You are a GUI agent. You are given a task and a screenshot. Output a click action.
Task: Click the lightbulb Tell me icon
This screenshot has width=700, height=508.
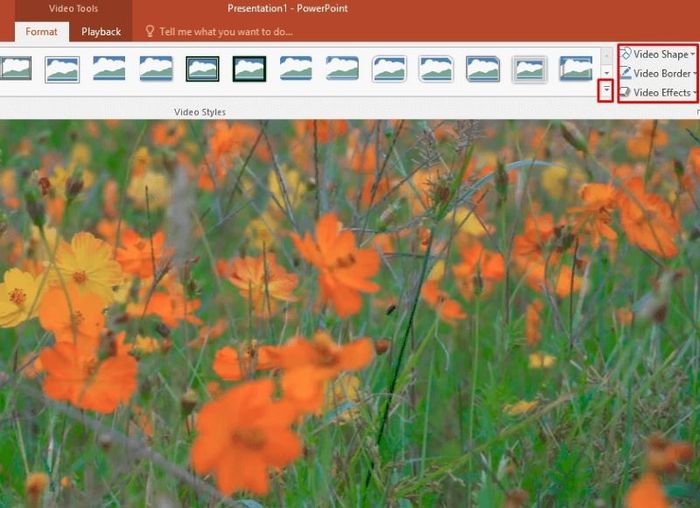[150, 31]
